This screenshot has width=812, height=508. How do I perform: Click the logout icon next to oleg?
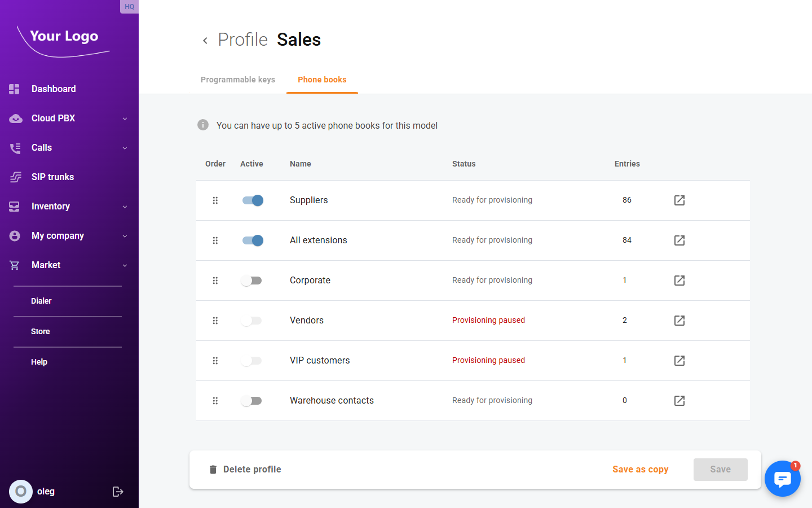click(x=118, y=492)
